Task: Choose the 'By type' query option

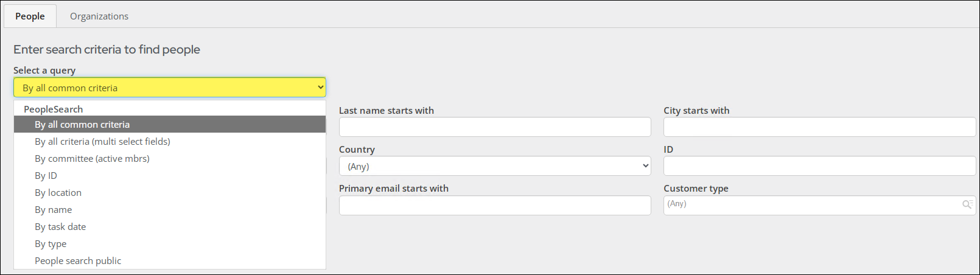Action: click(51, 244)
